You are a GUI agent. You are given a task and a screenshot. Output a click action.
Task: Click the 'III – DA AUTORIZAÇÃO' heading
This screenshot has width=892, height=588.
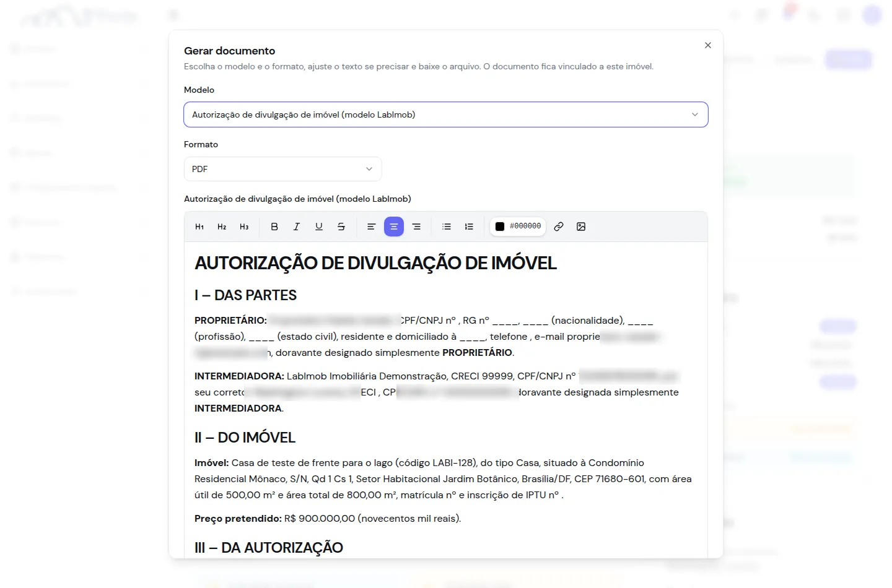pyautogui.click(x=269, y=548)
